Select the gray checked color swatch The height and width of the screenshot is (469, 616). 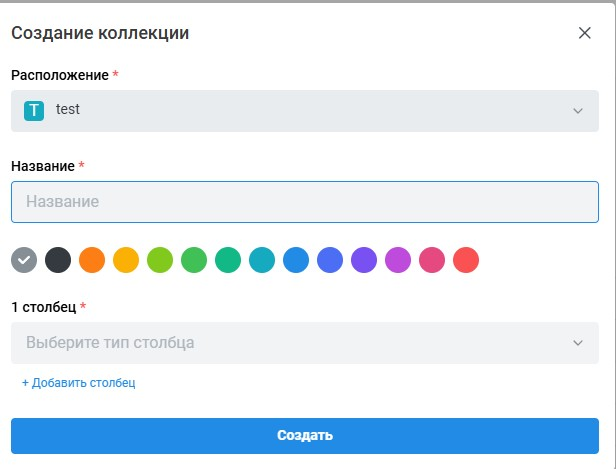pyautogui.click(x=24, y=260)
